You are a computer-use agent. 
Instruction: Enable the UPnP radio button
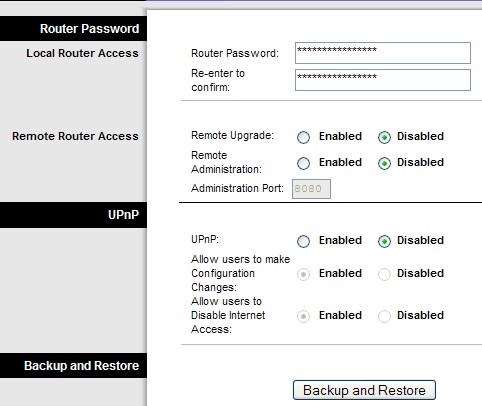(303, 241)
